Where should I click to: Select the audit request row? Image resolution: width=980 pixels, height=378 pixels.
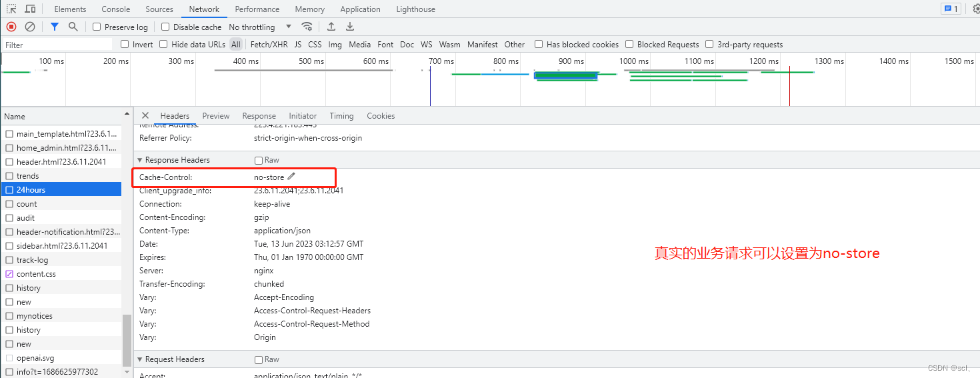pos(61,218)
